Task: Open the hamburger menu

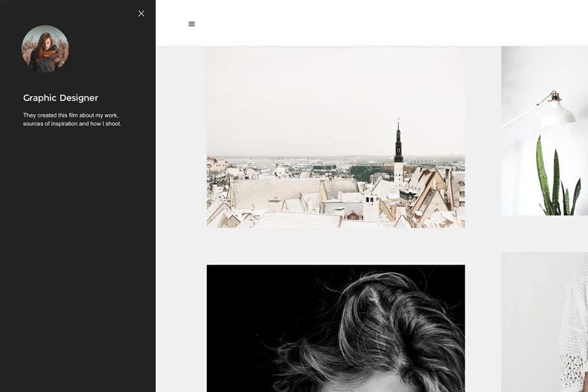Action: pos(191,24)
